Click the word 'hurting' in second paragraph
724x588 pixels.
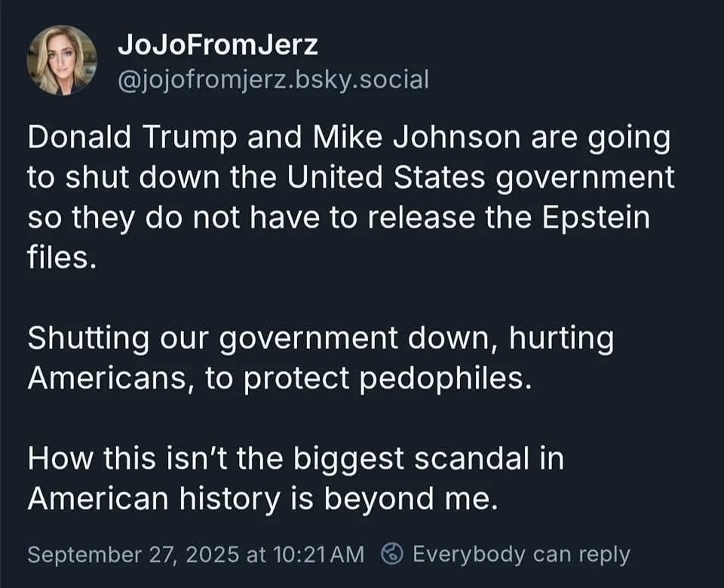562,338
